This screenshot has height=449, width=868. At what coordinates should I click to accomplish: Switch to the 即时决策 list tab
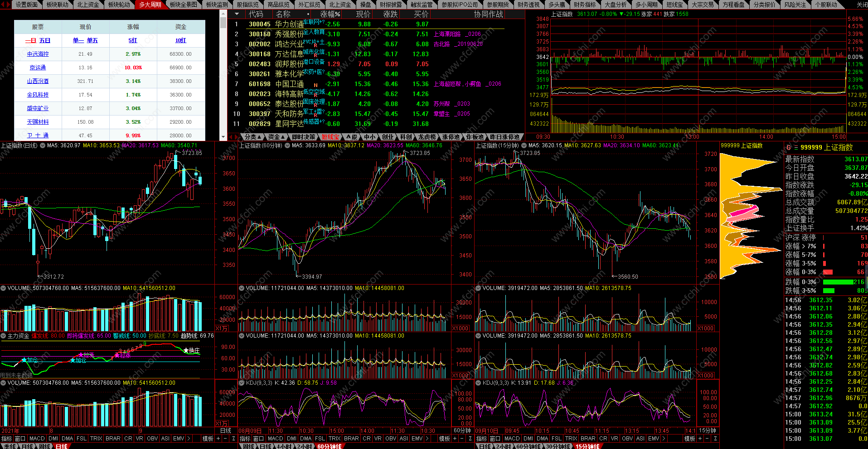pyautogui.click(x=303, y=137)
